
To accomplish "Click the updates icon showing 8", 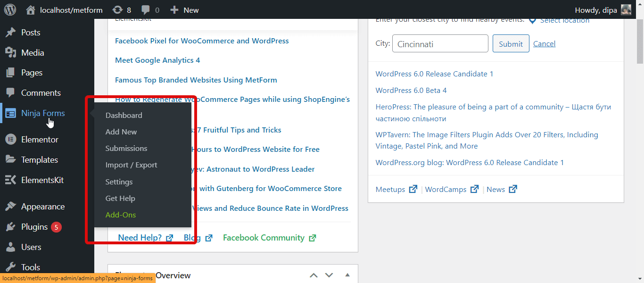I will click(121, 9).
